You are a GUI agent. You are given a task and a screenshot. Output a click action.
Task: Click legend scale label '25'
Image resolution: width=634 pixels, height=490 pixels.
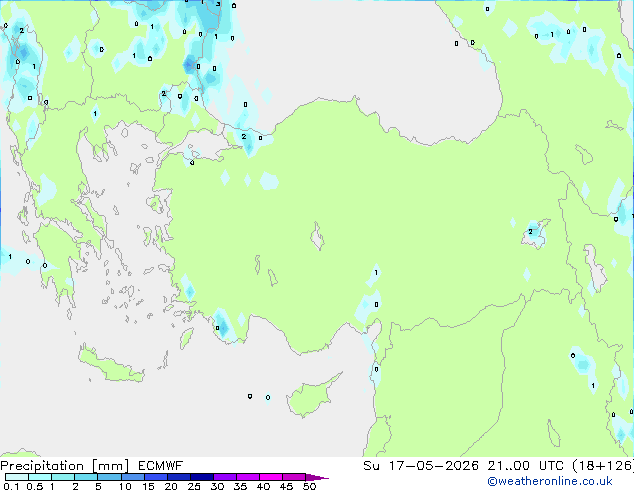point(194,486)
